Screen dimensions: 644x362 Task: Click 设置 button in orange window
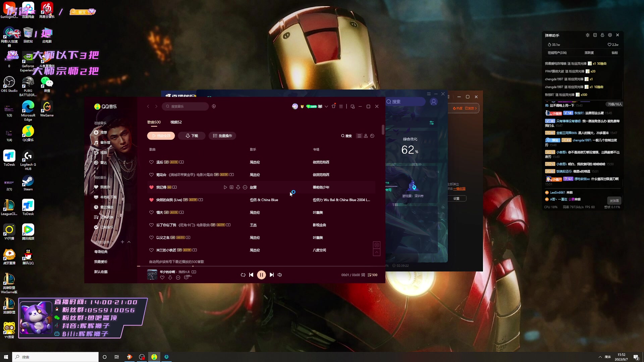click(x=457, y=199)
